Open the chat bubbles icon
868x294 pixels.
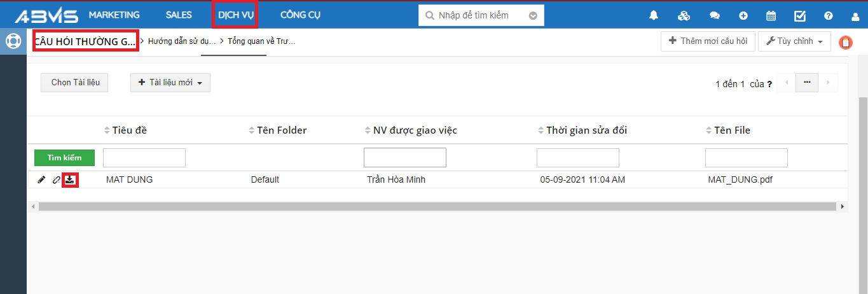[x=714, y=16]
